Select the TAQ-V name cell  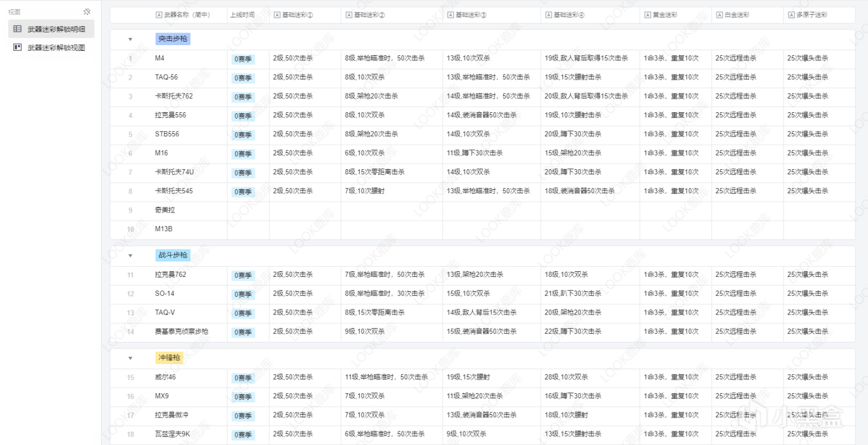[189, 314]
